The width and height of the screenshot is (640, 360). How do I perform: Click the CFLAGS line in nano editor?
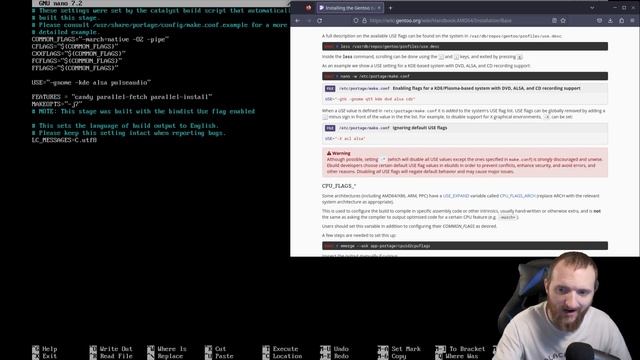[x=75, y=47]
